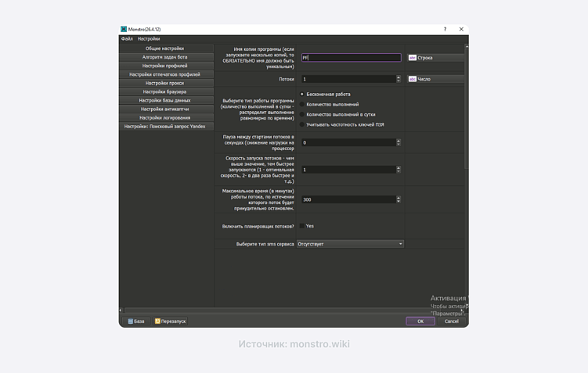Select the Общие настройки section
The height and width of the screenshot is (373, 588).
(166, 48)
